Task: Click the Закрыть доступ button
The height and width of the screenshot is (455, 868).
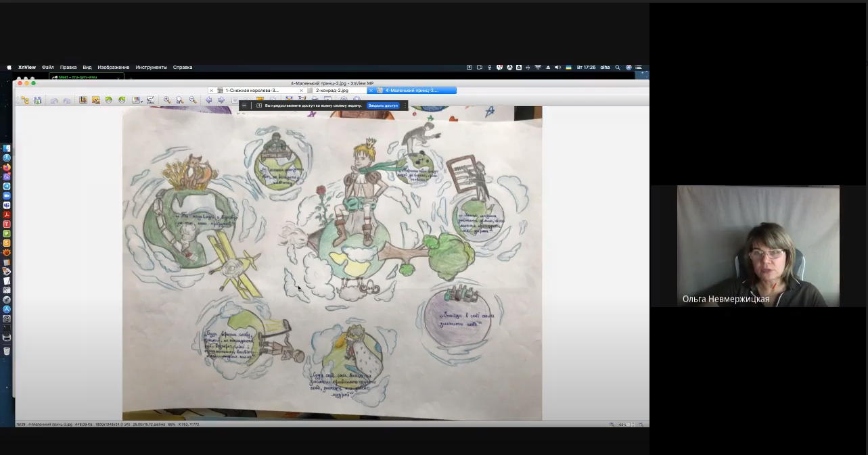Action: tap(383, 105)
